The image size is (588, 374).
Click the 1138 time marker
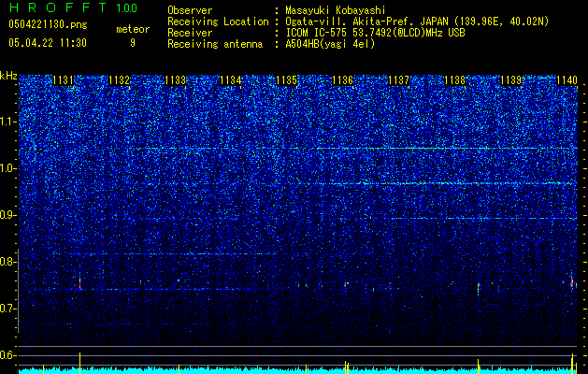click(454, 80)
